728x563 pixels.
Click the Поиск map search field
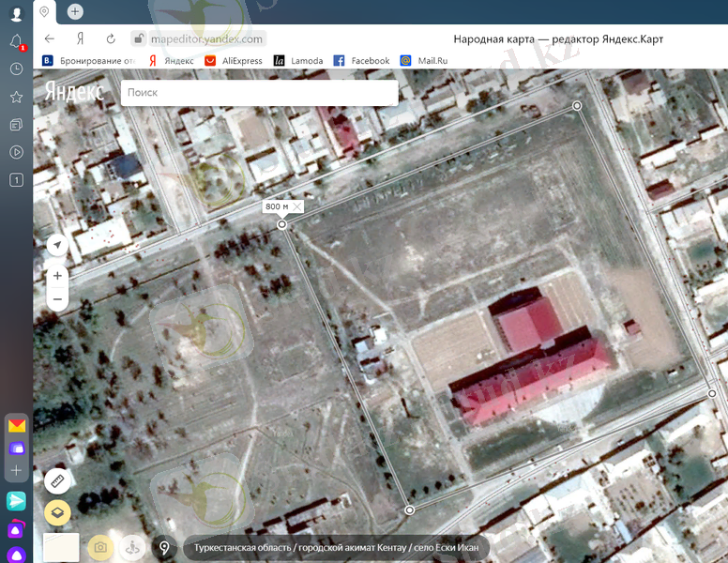pos(260,93)
